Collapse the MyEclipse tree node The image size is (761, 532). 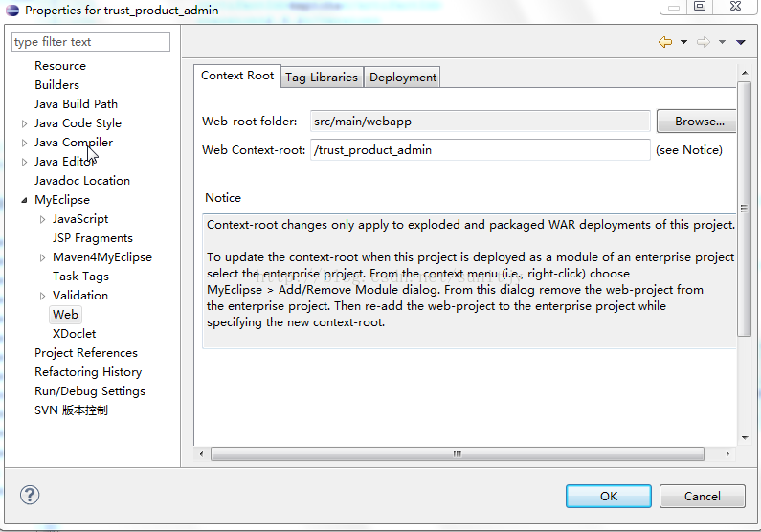tap(24, 200)
